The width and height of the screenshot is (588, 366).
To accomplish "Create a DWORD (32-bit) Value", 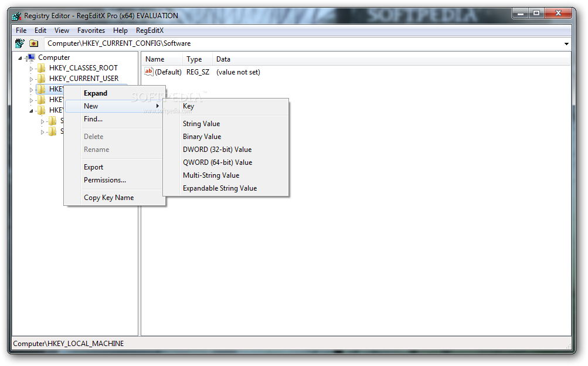I will (226, 149).
